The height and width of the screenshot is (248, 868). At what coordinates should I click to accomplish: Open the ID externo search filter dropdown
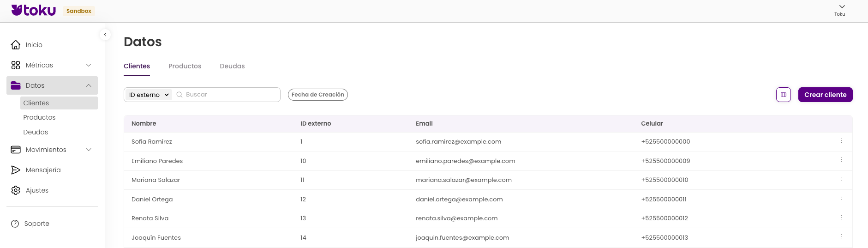[149, 95]
